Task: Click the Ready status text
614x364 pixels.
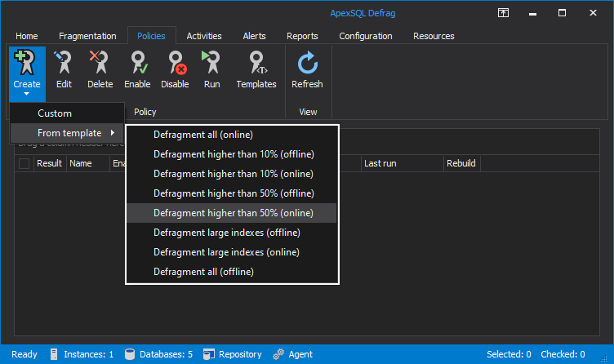Action: click(x=24, y=354)
